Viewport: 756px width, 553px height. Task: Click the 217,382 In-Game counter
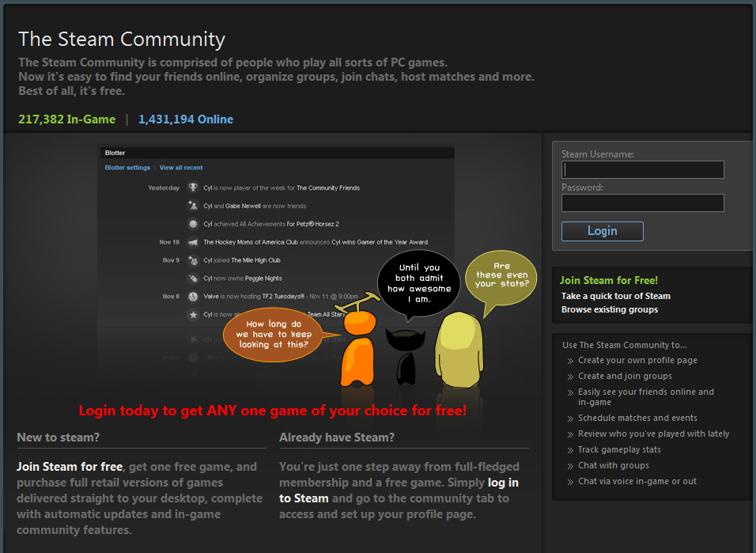[x=67, y=119]
